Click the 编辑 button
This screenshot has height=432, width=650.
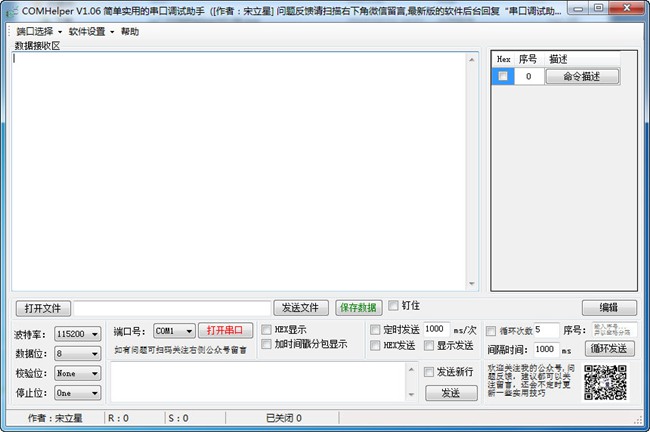tap(609, 308)
